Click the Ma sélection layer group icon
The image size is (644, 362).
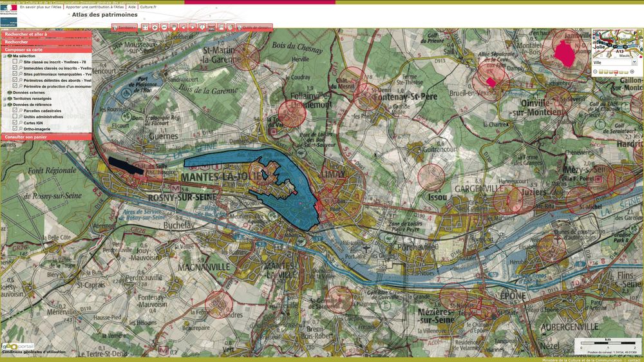(10, 56)
